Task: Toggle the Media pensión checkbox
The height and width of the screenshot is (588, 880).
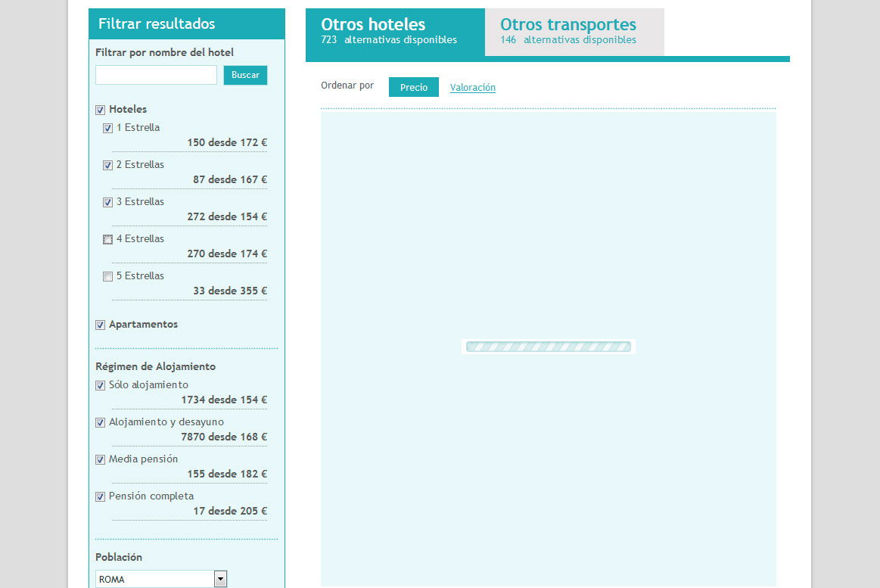Action: pos(100,459)
